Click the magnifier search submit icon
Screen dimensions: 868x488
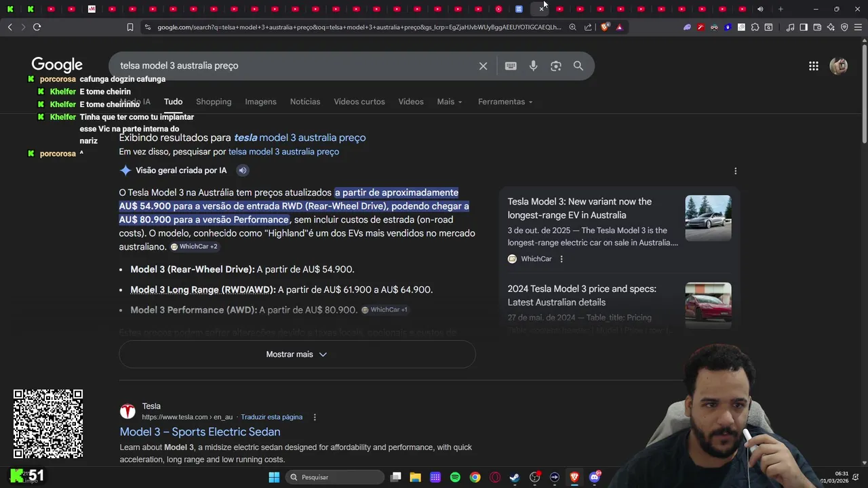[x=578, y=66]
